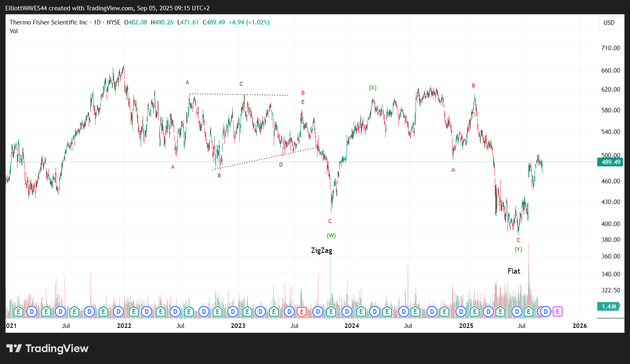Click the 1.4M volume value label
The height and width of the screenshot is (364, 630).
609,306
